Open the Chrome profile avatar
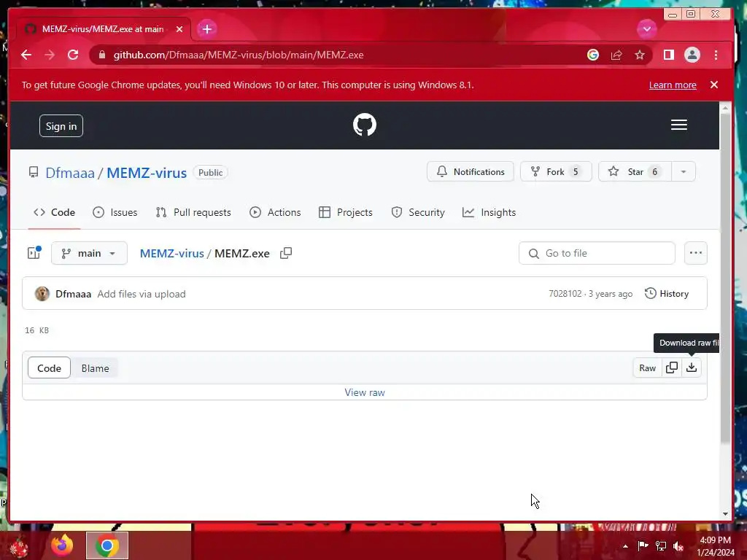The width and height of the screenshot is (747, 560). pyautogui.click(x=692, y=55)
